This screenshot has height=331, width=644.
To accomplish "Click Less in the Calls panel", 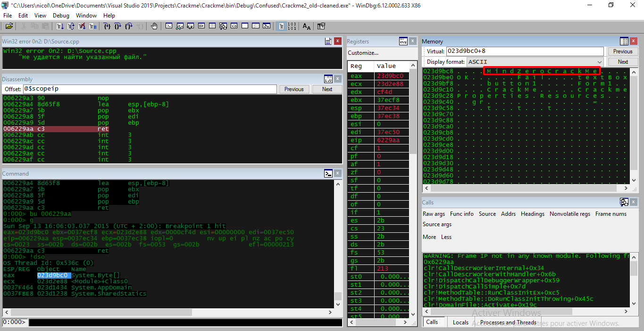I will pyautogui.click(x=446, y=237).
